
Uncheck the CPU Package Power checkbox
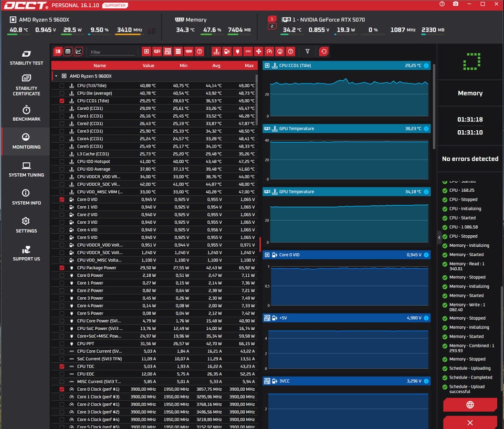coord(62,268)
